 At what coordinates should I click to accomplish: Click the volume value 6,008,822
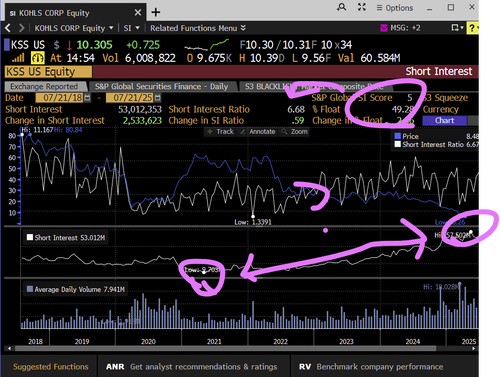(x=150, y=58)
